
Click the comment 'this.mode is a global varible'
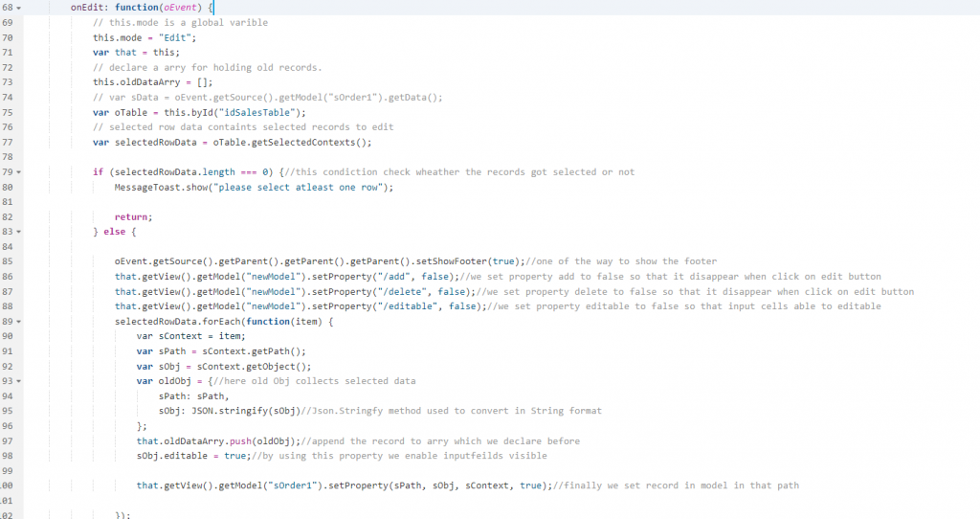coord(181,23)
